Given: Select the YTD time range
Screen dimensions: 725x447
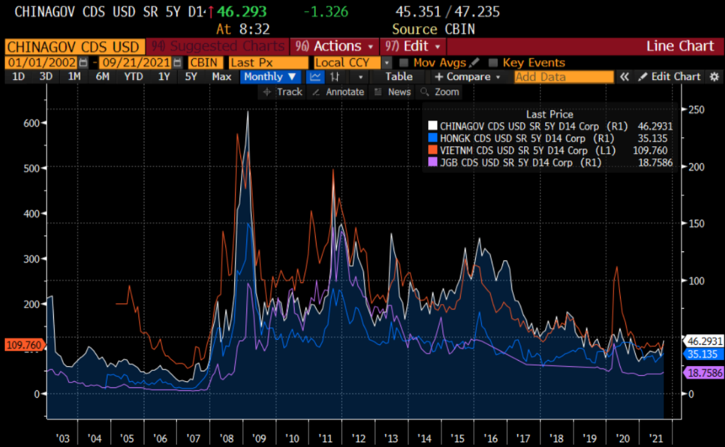Looking at the screenshot, I should 131,77.
